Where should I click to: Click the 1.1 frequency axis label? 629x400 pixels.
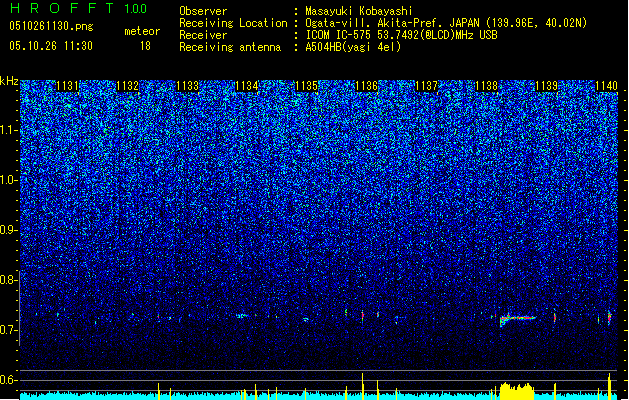pyautogui.click(x=9, y=130)
